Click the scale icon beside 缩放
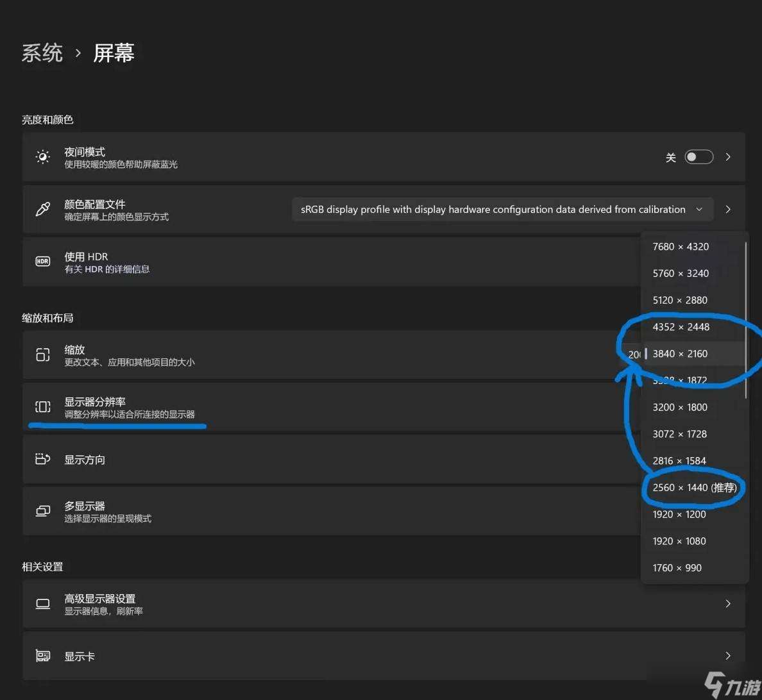This screenshot has width=762, height=700. point(43,354)
